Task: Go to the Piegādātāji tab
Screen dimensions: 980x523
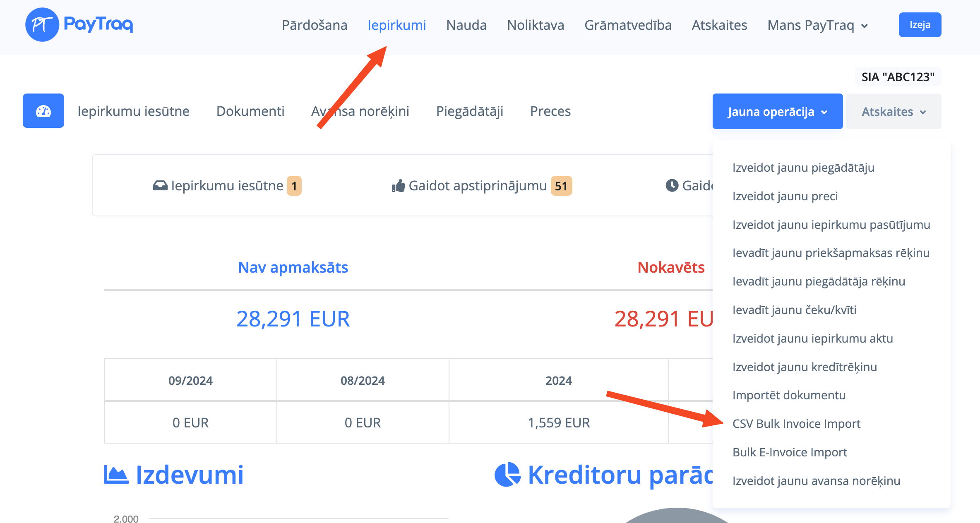Action: click(469, 111)
